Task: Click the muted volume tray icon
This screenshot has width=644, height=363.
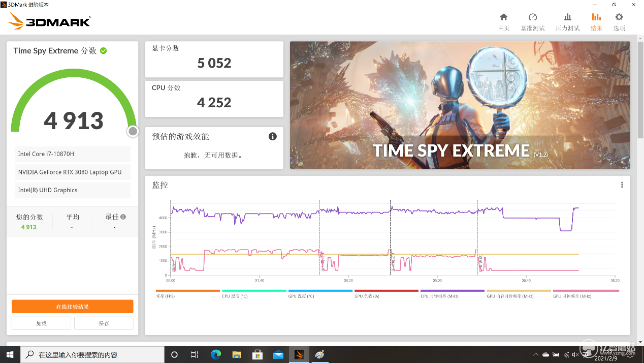Action: [576, 354]
